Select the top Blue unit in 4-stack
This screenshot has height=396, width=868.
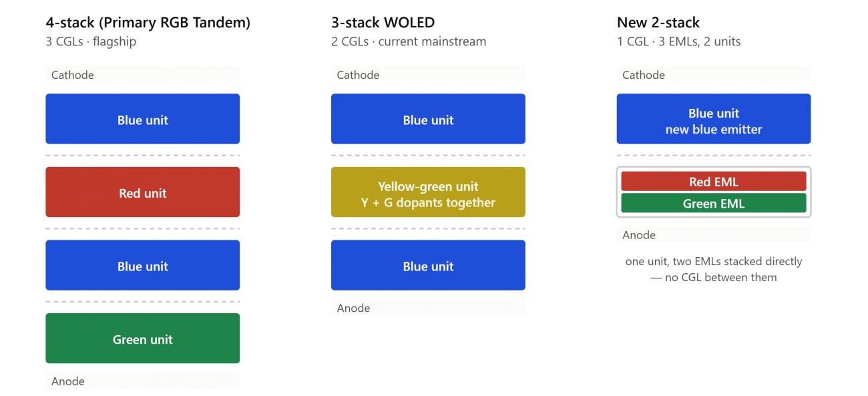142,119
